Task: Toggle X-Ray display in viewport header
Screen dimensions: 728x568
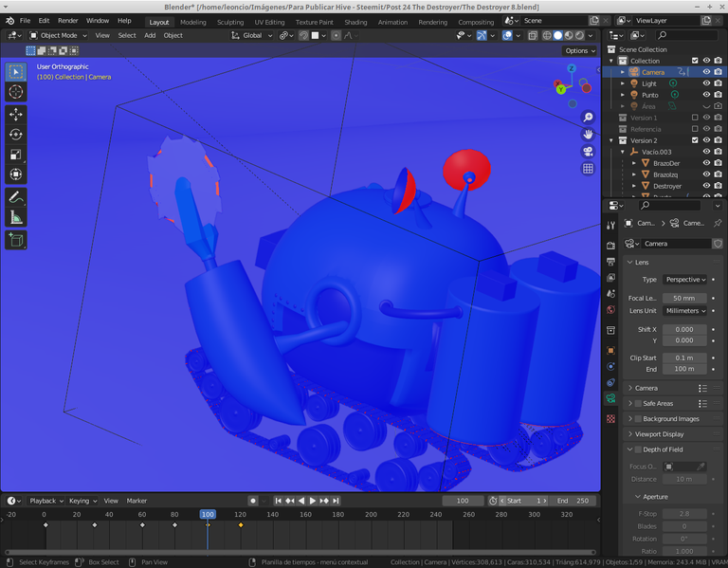Action: click(x=533, y=35)
